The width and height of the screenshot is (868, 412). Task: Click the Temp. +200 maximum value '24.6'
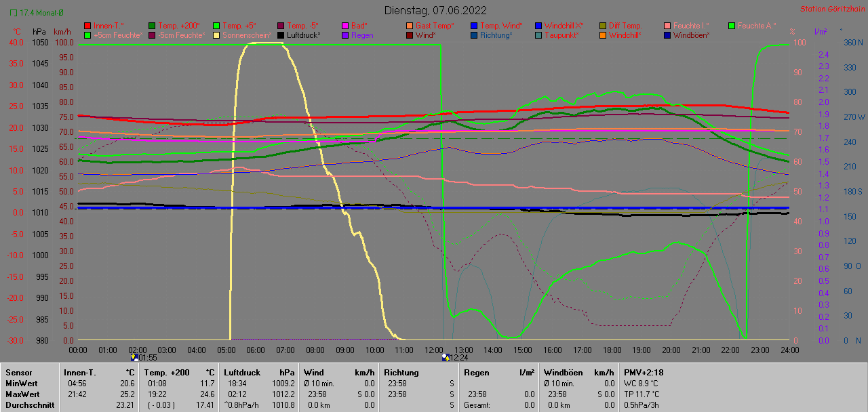click(x=207, y=394)
